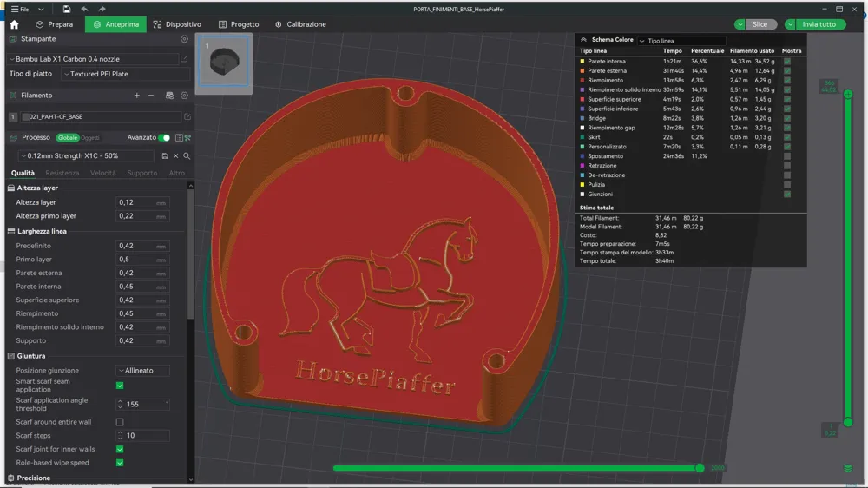The height and width of the screenshot is (488, 868).
Task: Open the printer selection dropdown
Action: click(93, 59)
